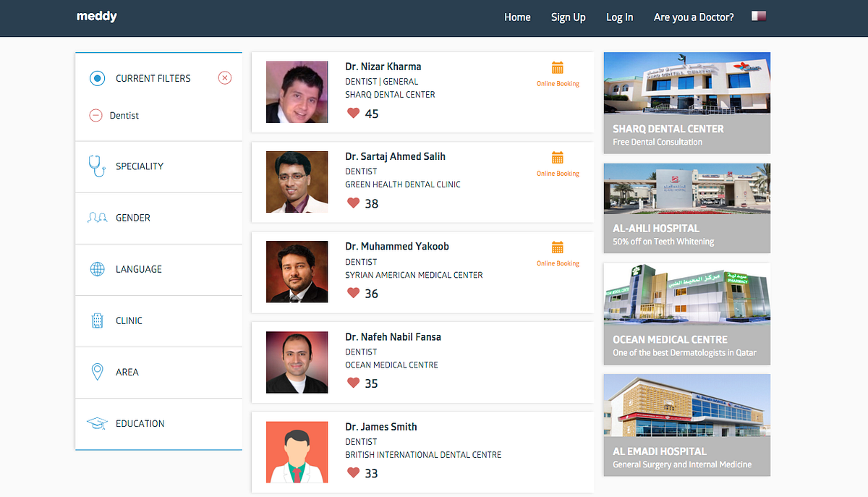Click BRITISH INTERNATIONAL DENTAL CENTRE text
868x497 pixels.
coord(423,455)
